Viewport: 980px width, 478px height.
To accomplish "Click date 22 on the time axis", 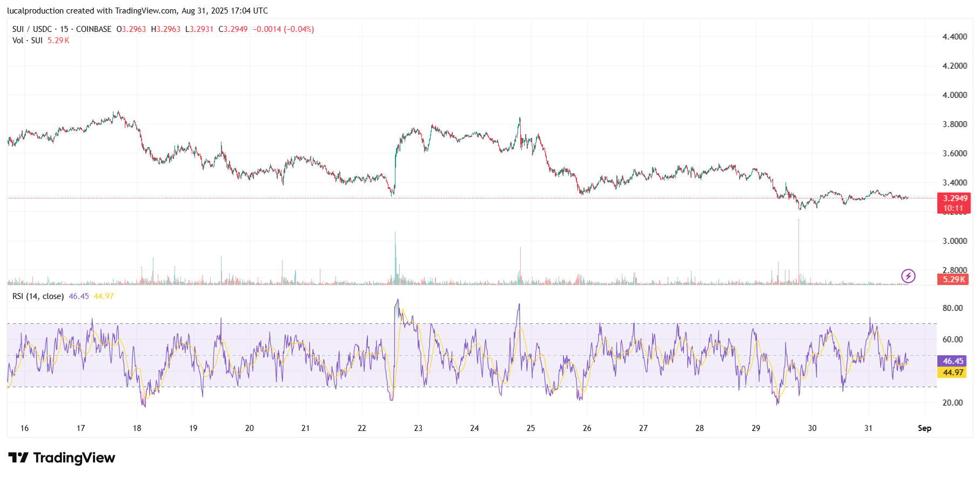I will (362, 428).
